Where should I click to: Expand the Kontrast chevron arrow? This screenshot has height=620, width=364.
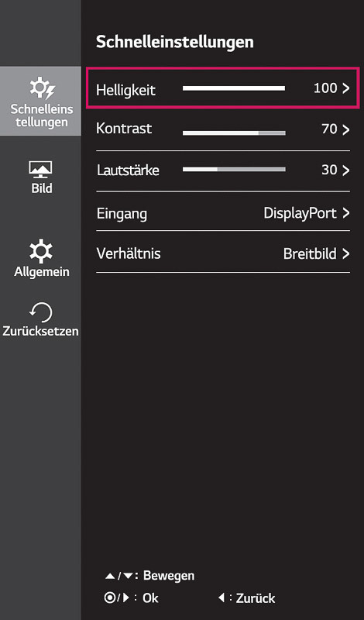(346, 129)
